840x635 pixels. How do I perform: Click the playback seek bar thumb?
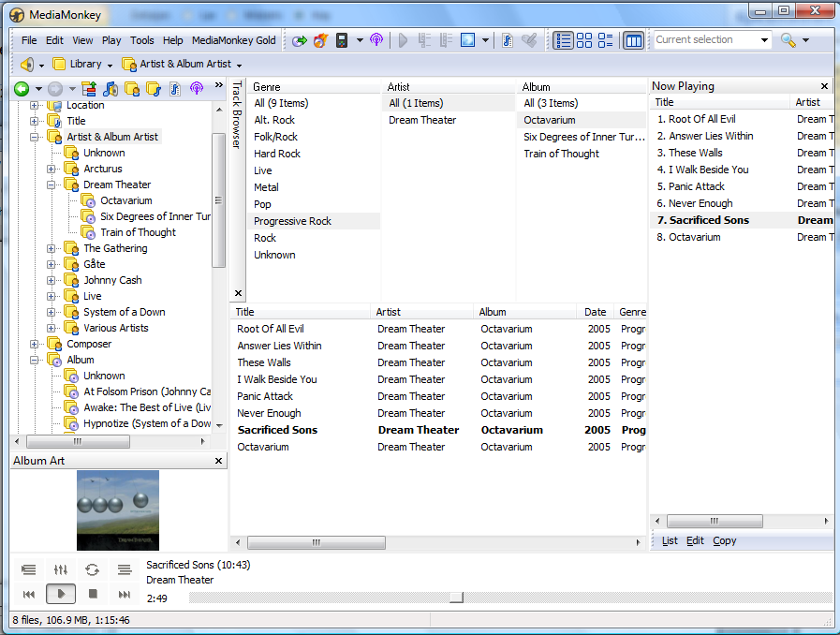click(x=456, y=598)
